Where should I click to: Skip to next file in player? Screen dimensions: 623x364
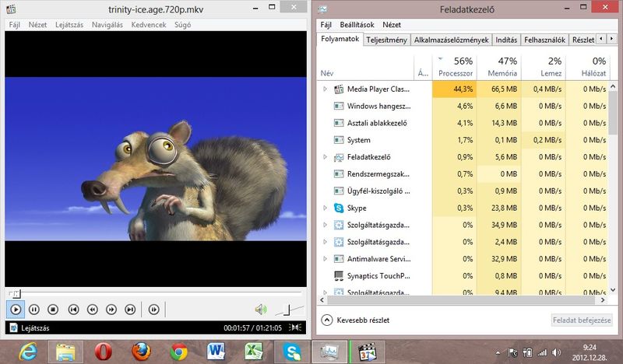tap(130, 310)
